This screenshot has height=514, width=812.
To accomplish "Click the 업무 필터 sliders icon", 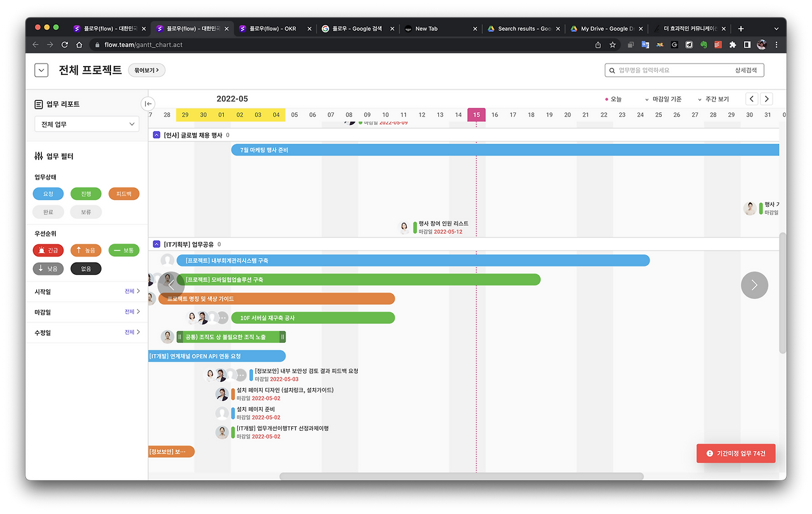I will click(39, 156).
